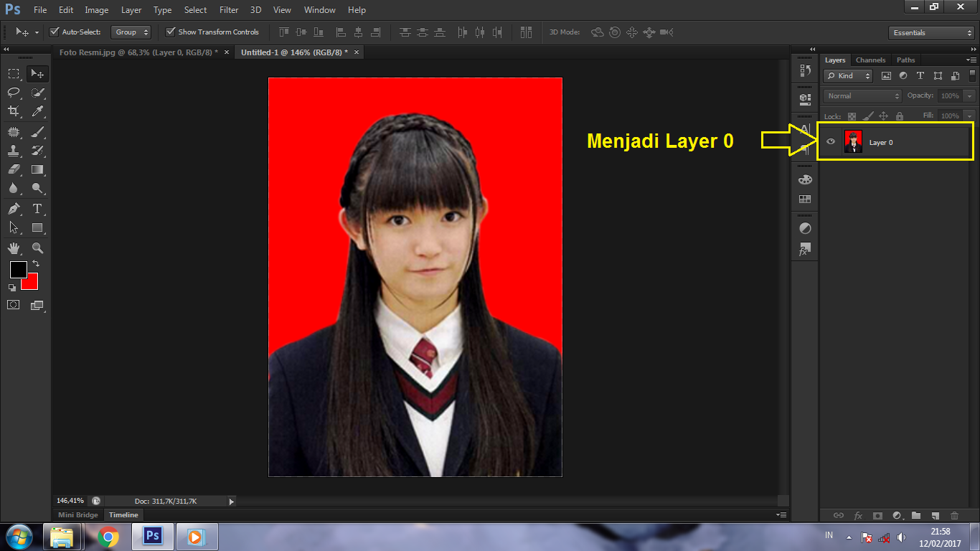Choose the Eraser tool
The image size is (980, 551).
pyautogui.click(x=14, y=170)
